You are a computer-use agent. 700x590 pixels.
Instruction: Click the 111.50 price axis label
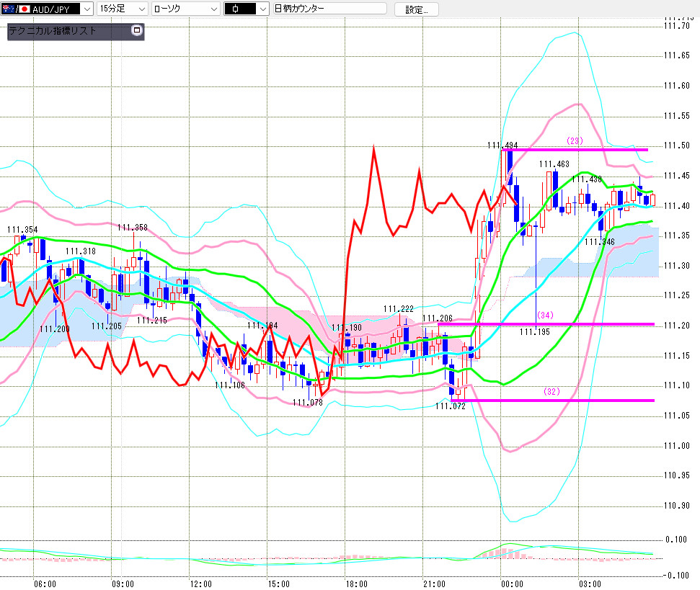click(677, 146)
